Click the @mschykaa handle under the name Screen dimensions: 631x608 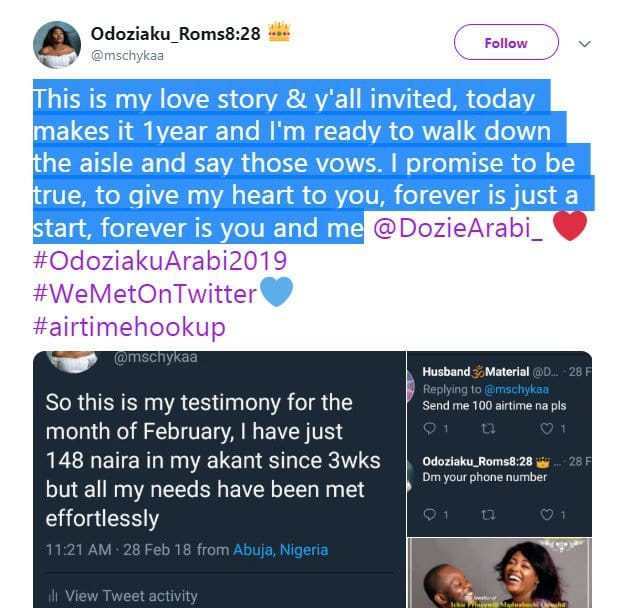click(x=127, y=55)
